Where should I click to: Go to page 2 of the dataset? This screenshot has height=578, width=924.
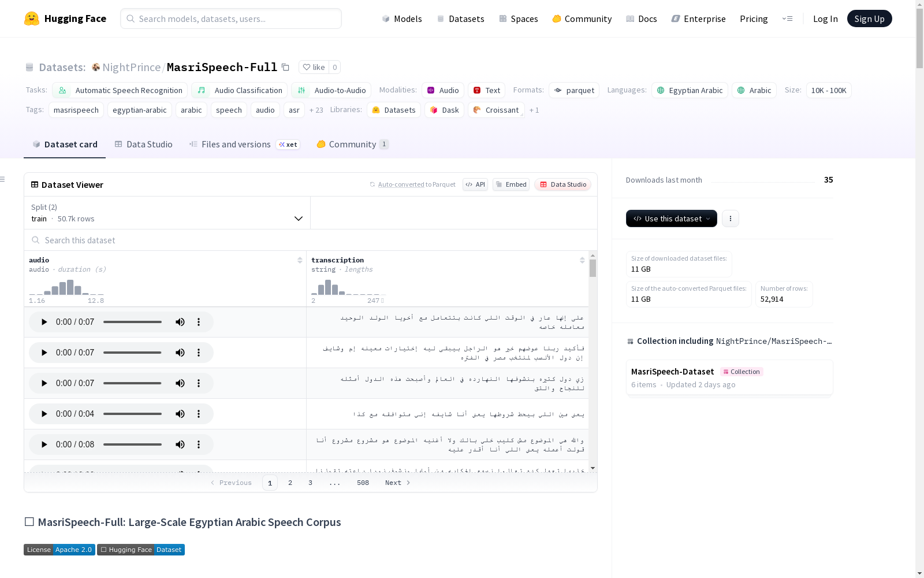tap(290, 483)
